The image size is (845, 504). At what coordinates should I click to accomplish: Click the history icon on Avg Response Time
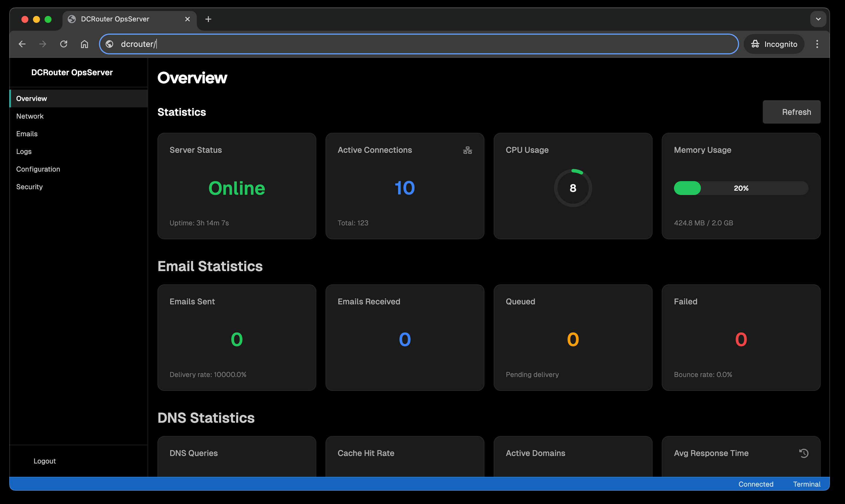[x=804, y=453]
